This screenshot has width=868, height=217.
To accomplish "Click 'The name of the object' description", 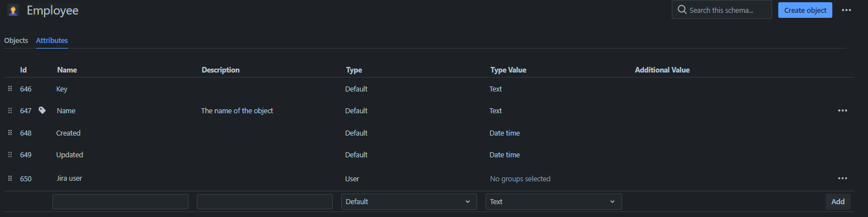I will (x=237, y=110).
